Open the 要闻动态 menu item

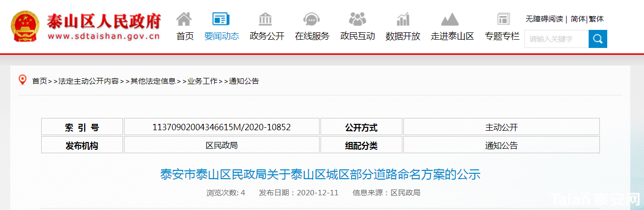(222, 36)
